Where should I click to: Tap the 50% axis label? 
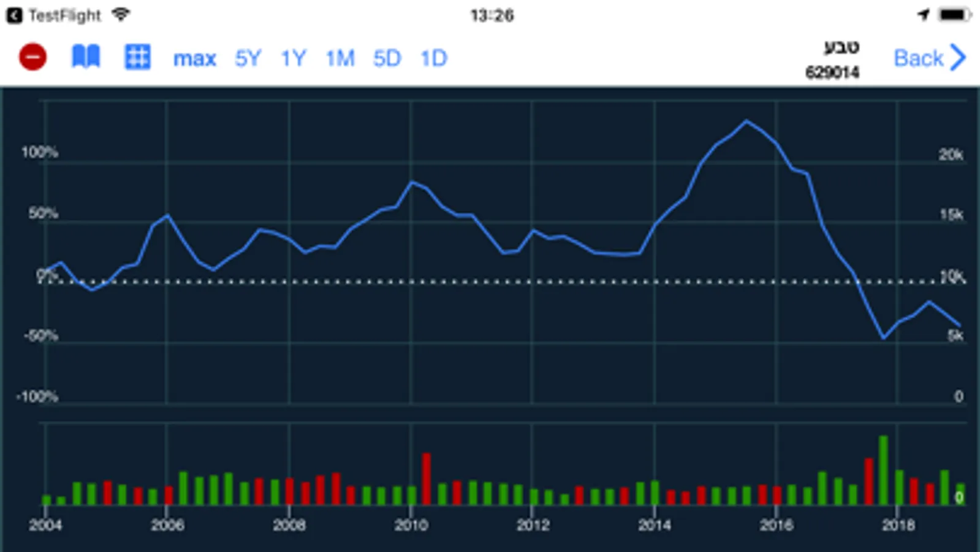pos(43,213)
